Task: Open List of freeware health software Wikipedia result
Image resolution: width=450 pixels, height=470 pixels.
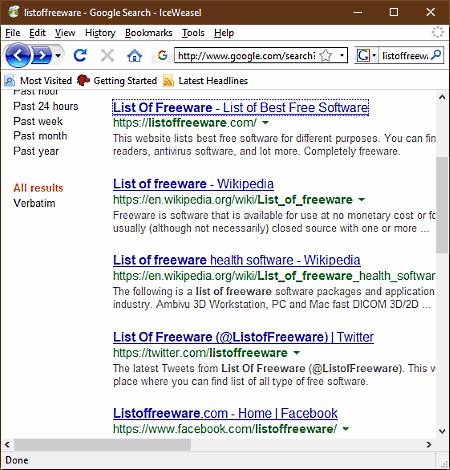Action: point(237,260)
